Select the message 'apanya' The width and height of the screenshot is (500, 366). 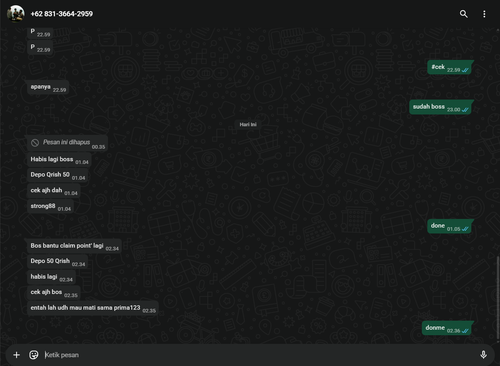coord(48,87)
